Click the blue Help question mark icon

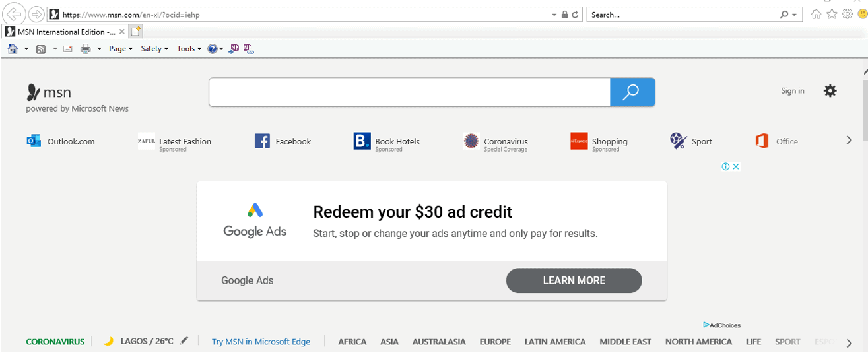[212, 49]
